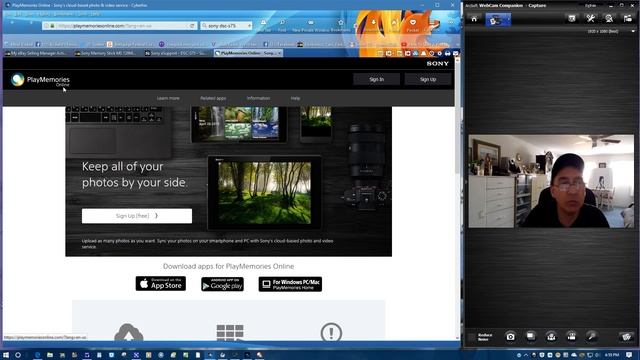Open the Information menu item
The height and width of the screenshot is (360, 640).
[x=258, y=98]
